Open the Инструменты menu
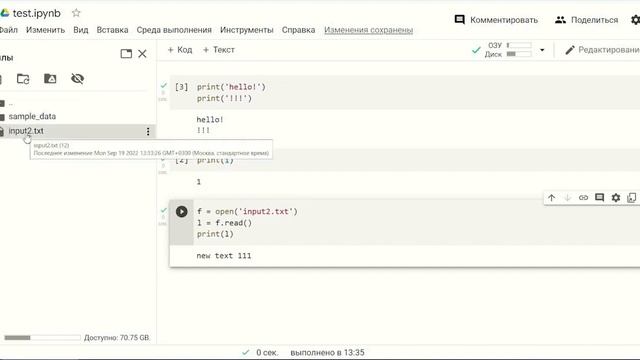This screenshot has width=640, height=360. pyautogui.click(x=247, y=30)
